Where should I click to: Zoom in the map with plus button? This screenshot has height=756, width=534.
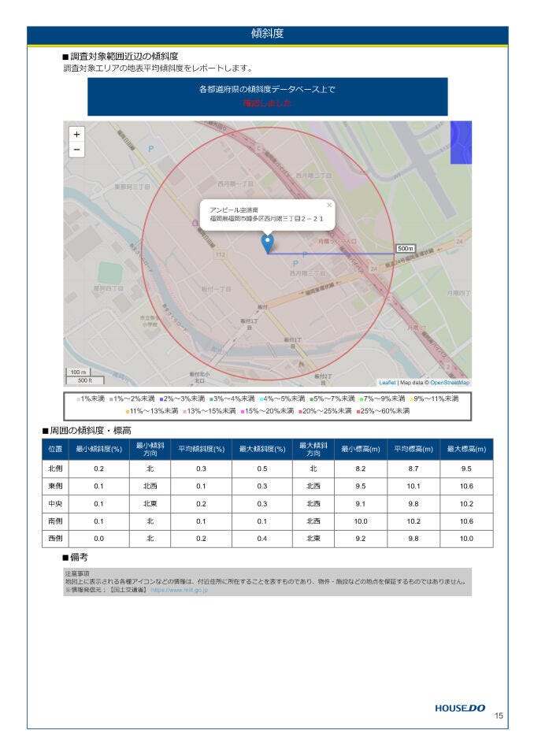[76, 135]
